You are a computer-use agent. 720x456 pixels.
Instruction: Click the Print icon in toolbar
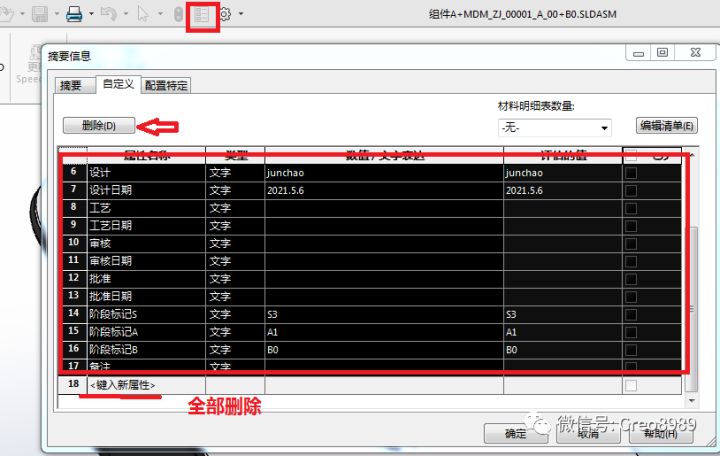[x=74, y=14]
